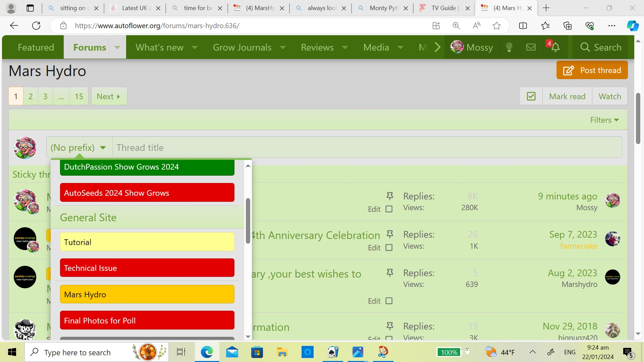Go to Next page of threads
This screenshot has width=644, height=362.
(109, 97)
